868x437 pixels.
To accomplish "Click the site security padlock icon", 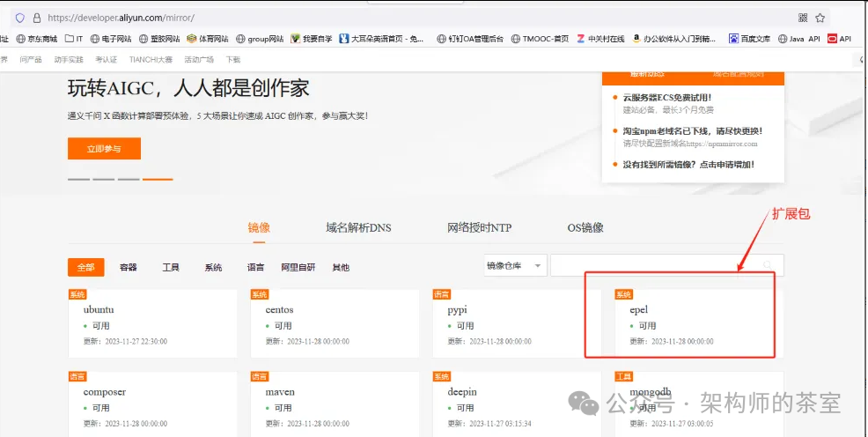I will pyautogui.click(x=37, y=18).
